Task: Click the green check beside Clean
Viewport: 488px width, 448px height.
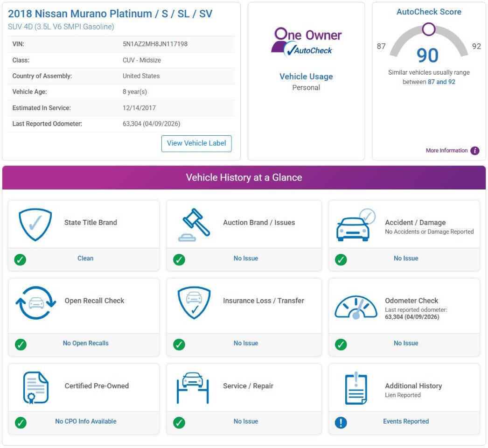Action: pyautogui.click(x=20, y=259)
